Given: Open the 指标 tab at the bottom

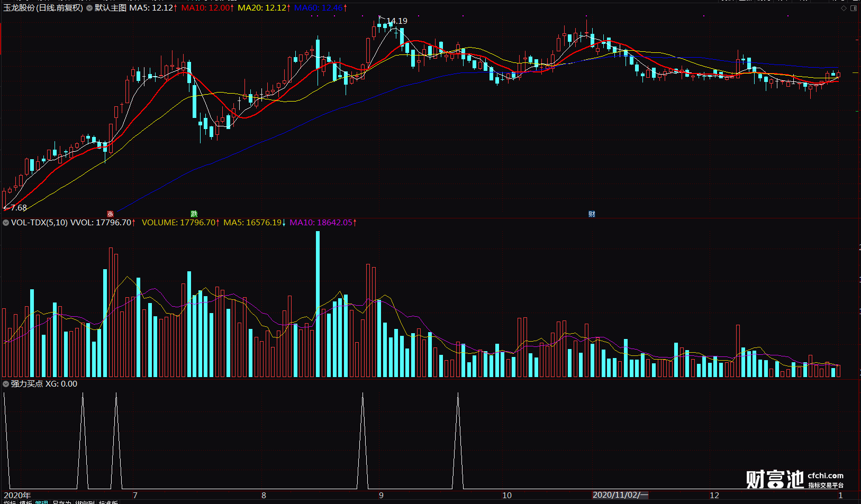Looking at the screenshot, I should coord(10,502).
